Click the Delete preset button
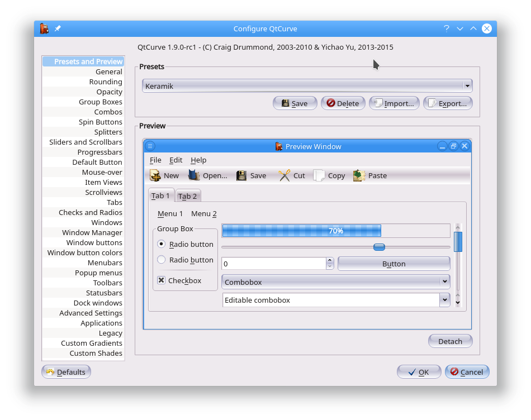The image size is (531, 420). (343, 103)
